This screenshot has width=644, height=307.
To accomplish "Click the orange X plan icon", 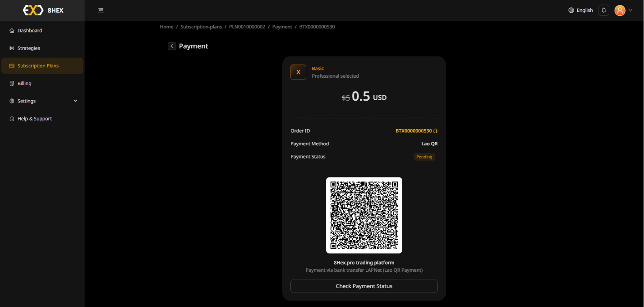I will coord(298,72).
